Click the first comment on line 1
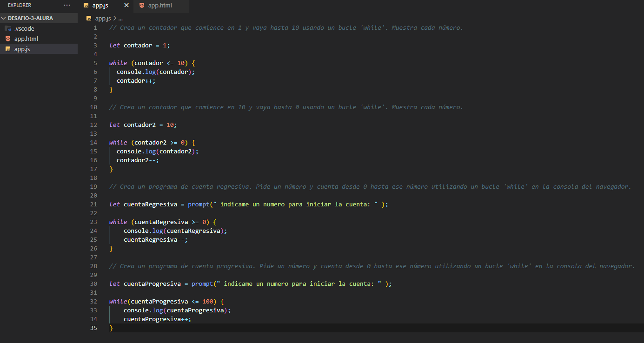This screenshot has height=343, width=644. point(286,28)
